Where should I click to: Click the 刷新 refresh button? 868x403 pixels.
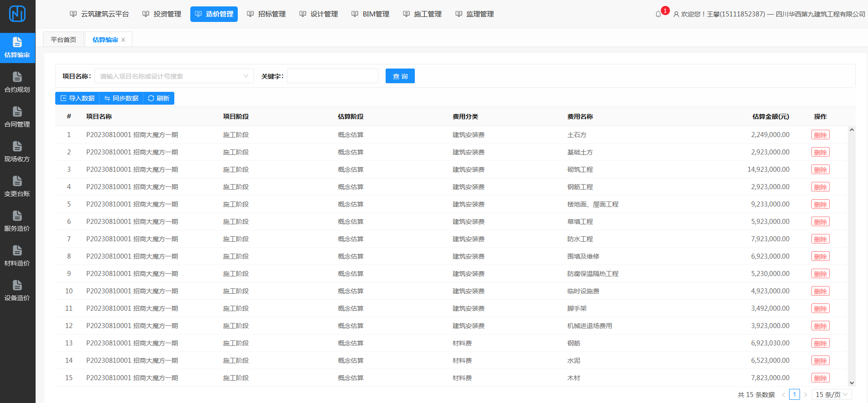coord(159,98)
